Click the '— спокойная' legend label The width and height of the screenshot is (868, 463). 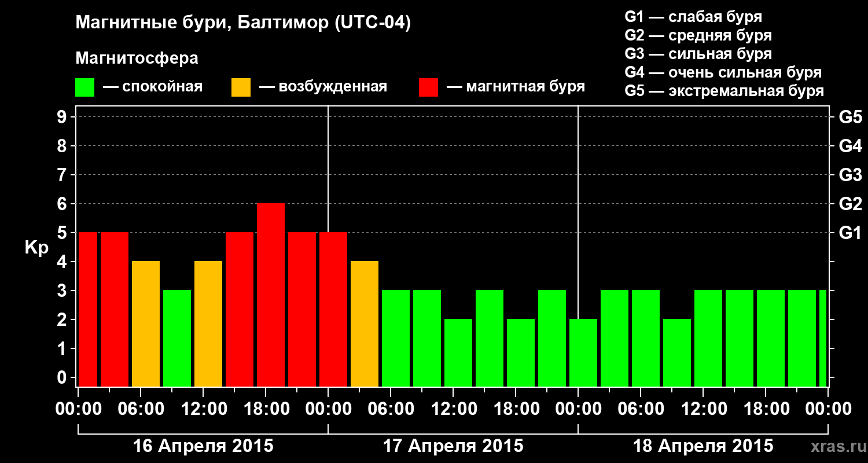click(153, 87)
